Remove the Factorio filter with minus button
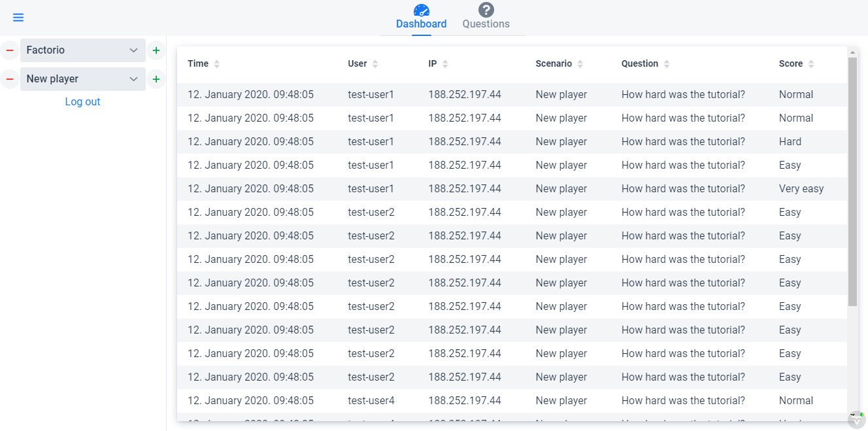 coord(9,50)
